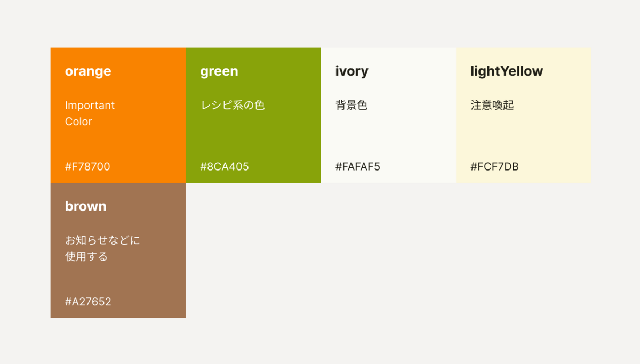Select the orange color swatch

point(118,115)
